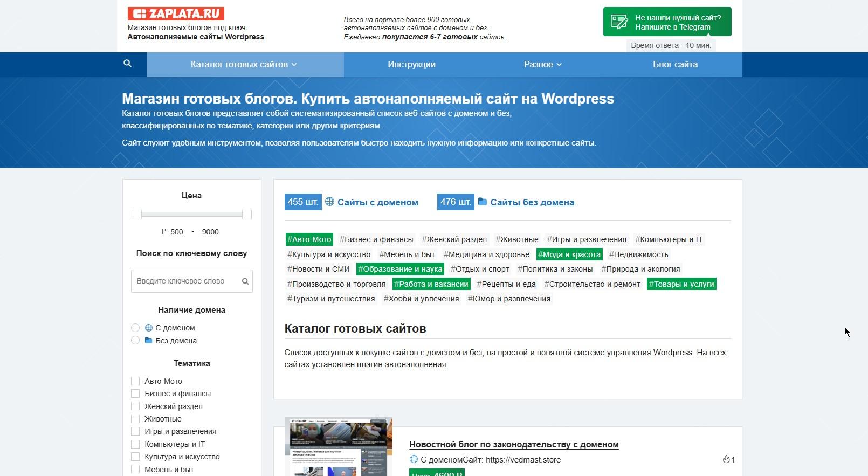Image resolution: width=868 pixels, height=476 pixels.
Task: Click the #Мода и красота tag
Action: (569, 254)
